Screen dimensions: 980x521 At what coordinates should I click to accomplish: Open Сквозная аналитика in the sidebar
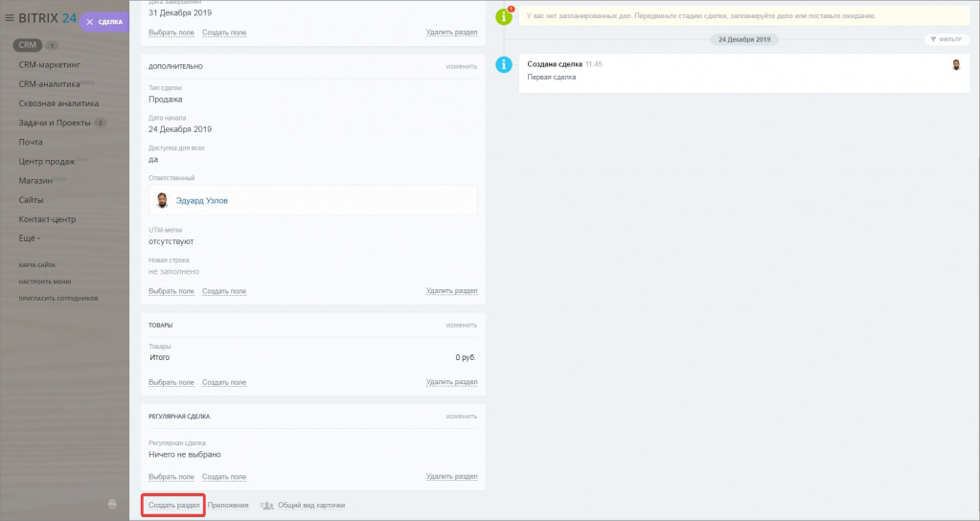[x=58, y=103]
